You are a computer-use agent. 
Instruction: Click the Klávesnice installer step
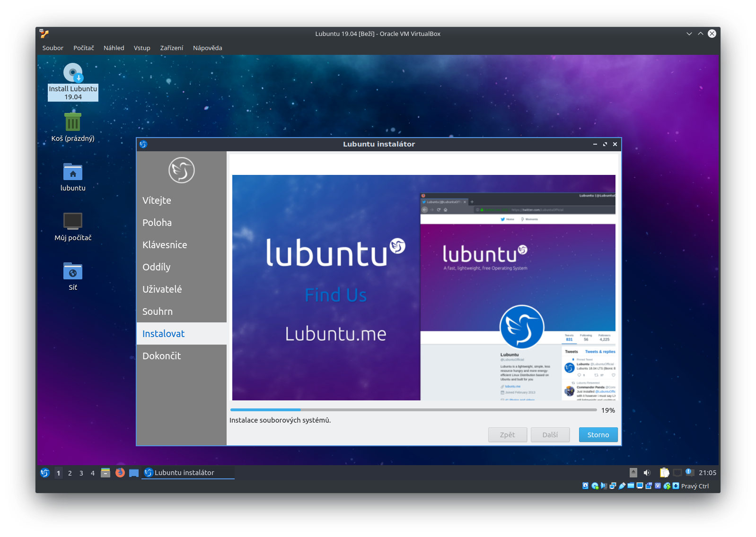click(182, 245)
